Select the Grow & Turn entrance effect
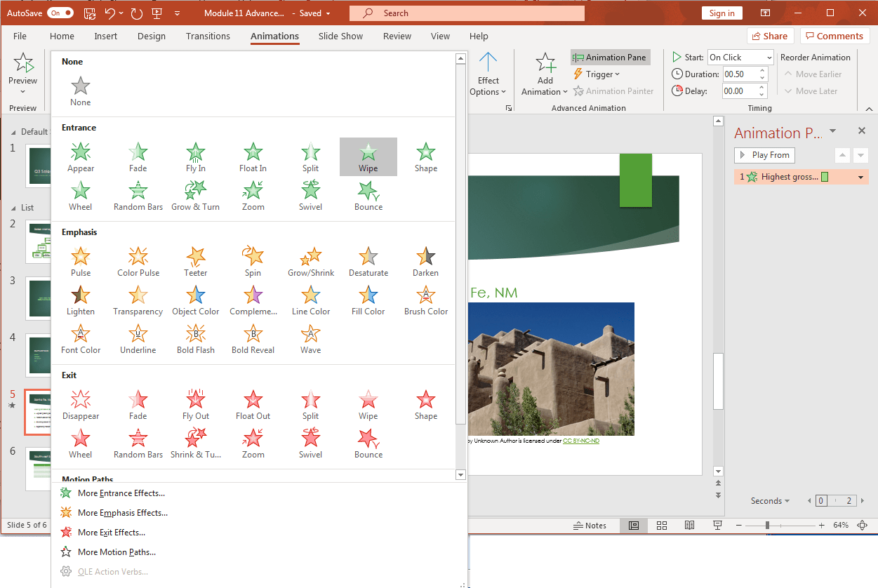 coord(196,196)
